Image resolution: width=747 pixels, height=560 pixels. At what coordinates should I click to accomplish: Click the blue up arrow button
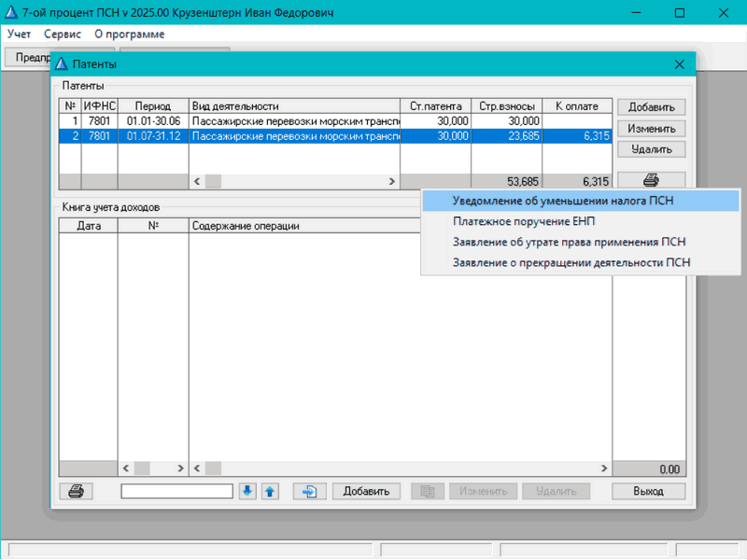point(269,491)
